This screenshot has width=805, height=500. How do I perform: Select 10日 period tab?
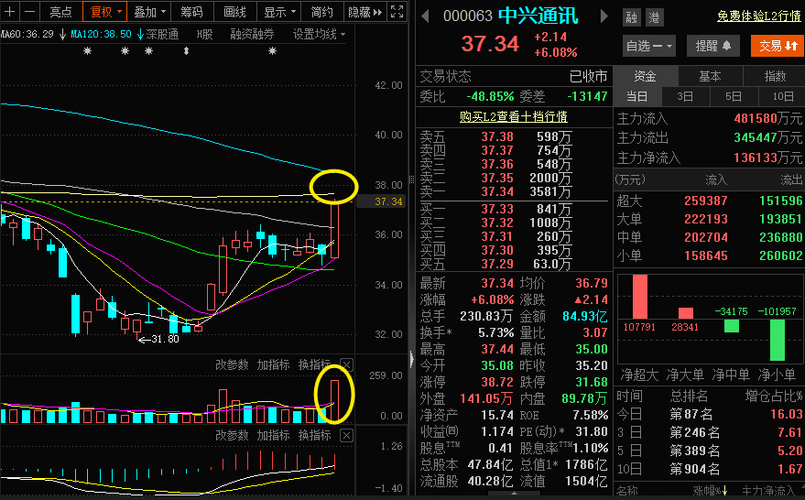782,96
